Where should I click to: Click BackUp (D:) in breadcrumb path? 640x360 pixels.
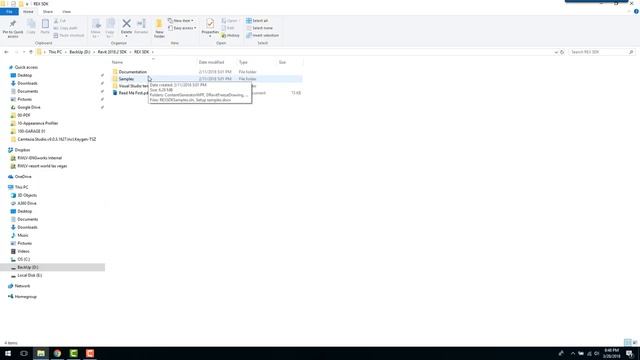[x=80, y=52]
